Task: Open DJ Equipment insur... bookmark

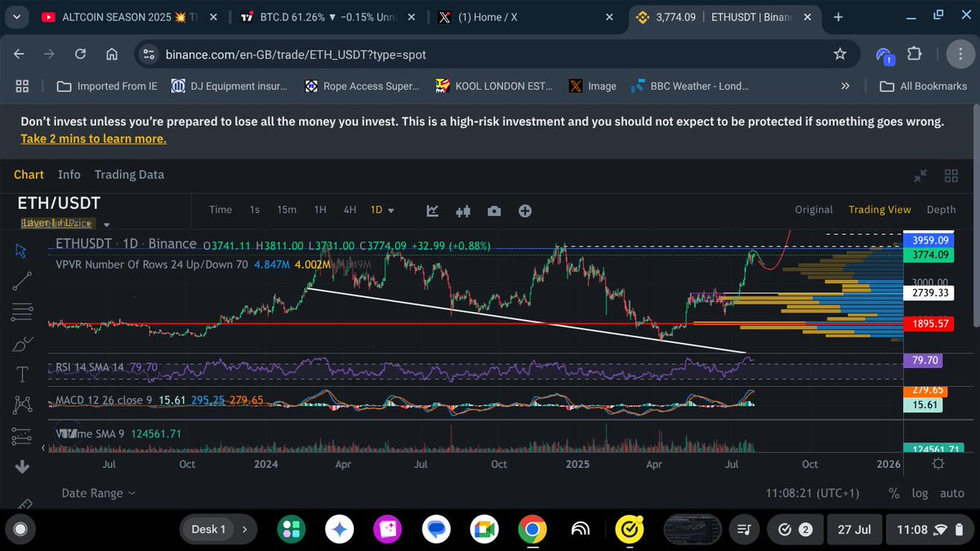Action: pos(229,86)
